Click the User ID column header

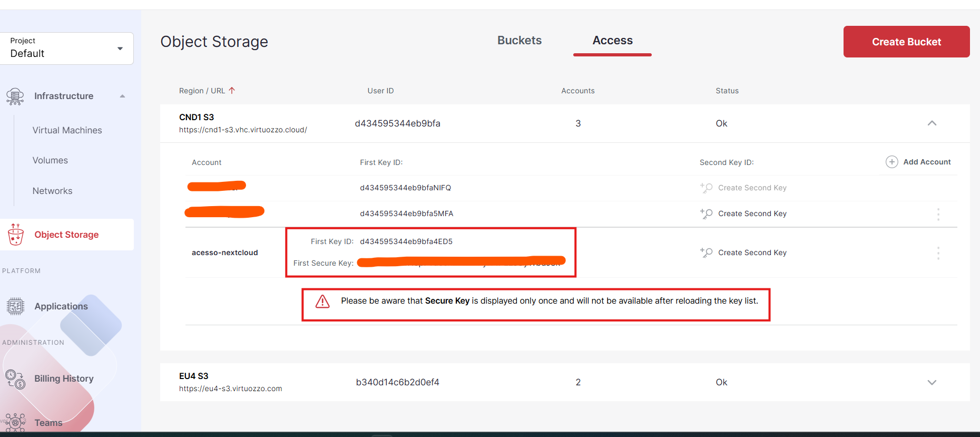click(x=380, y=91)
